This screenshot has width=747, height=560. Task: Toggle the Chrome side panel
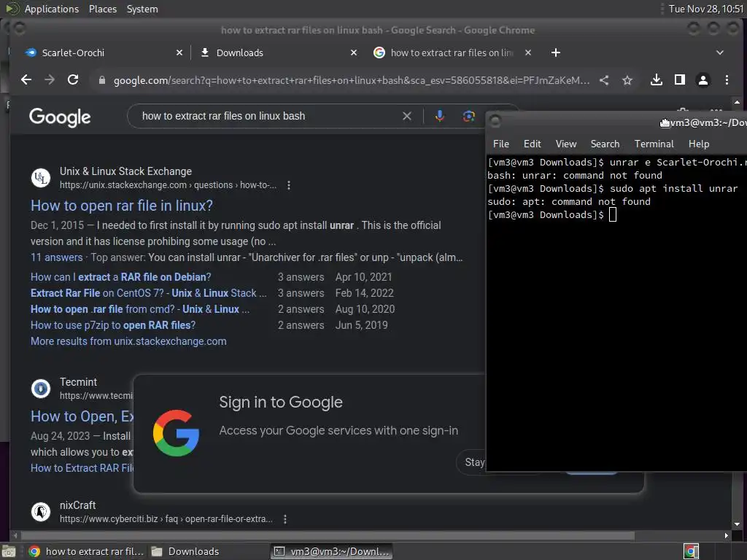click(680, 80)
